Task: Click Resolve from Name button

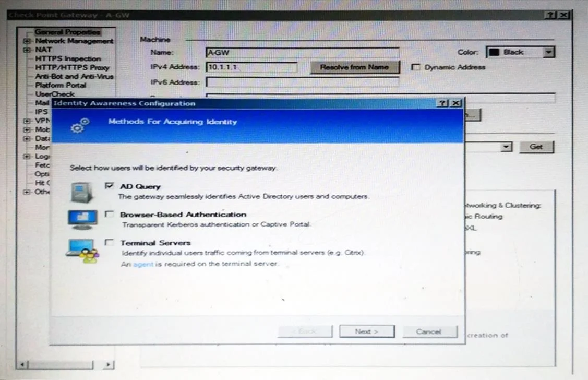Action: coord(355,67)
